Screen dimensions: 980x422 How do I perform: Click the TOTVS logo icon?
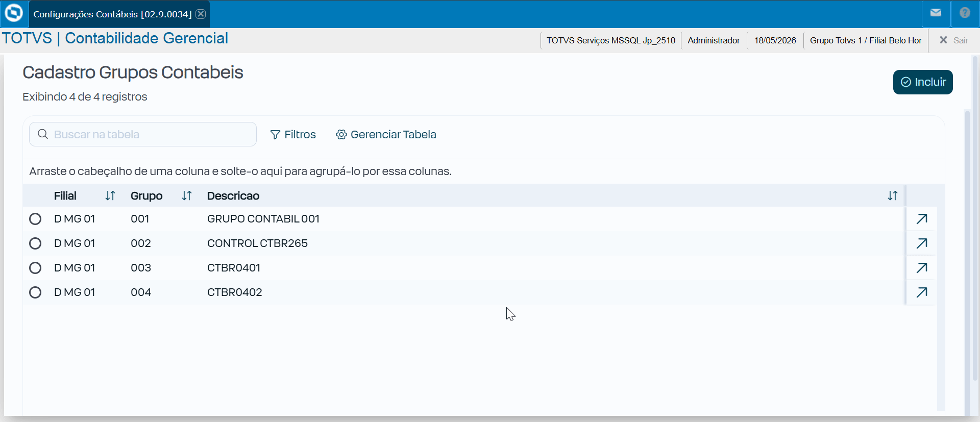point(14,13)
